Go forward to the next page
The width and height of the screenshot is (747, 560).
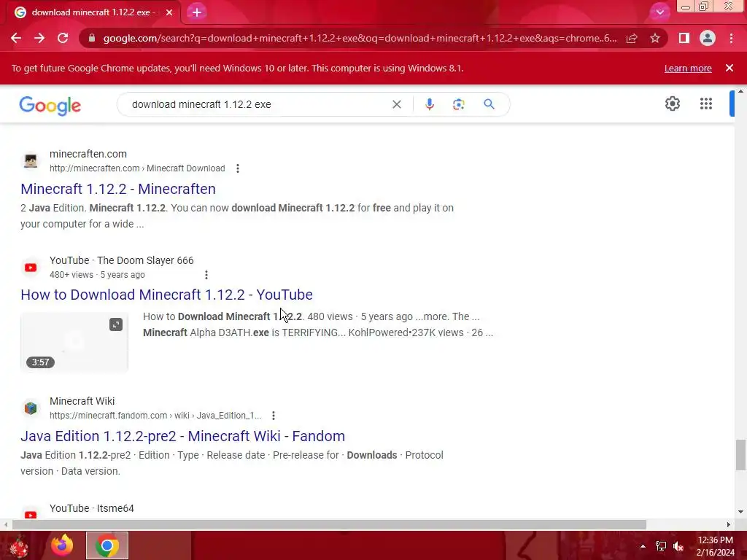pos(39,38)
